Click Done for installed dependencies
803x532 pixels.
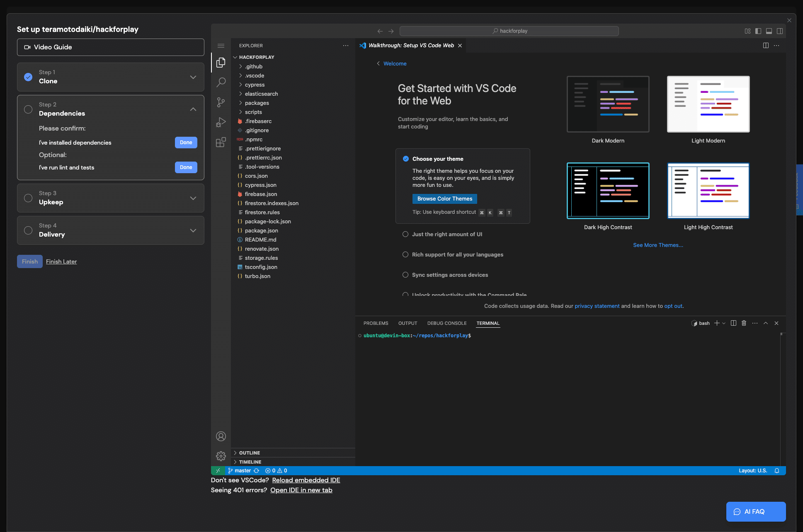186,143
